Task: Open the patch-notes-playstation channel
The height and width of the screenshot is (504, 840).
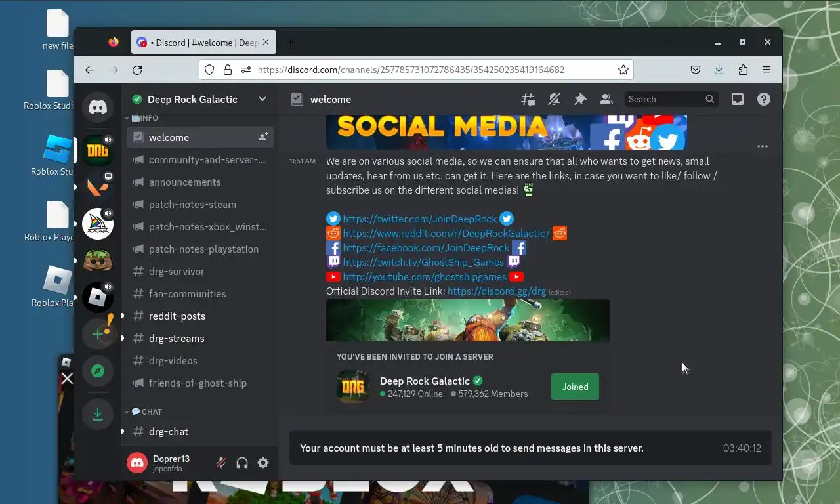Action: tap(200, 249)
